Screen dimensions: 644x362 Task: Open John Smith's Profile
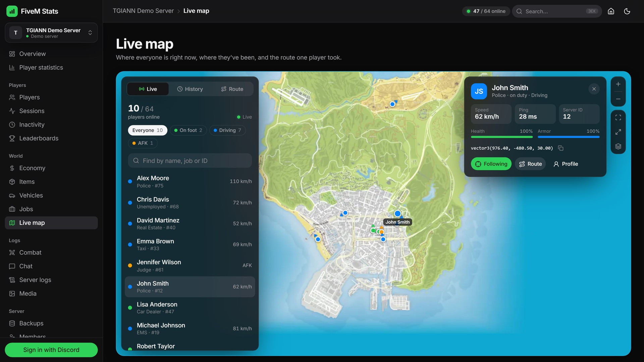566,164
